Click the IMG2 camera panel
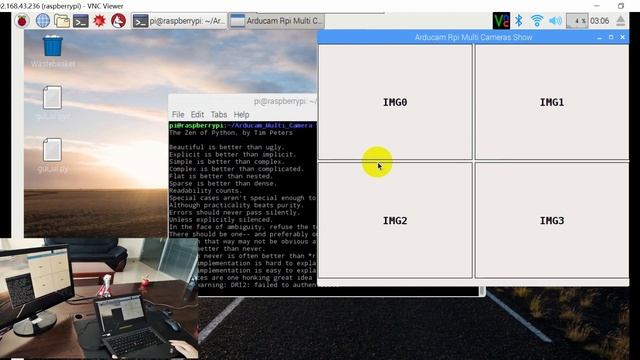640x360 pixels. point(395,220)
